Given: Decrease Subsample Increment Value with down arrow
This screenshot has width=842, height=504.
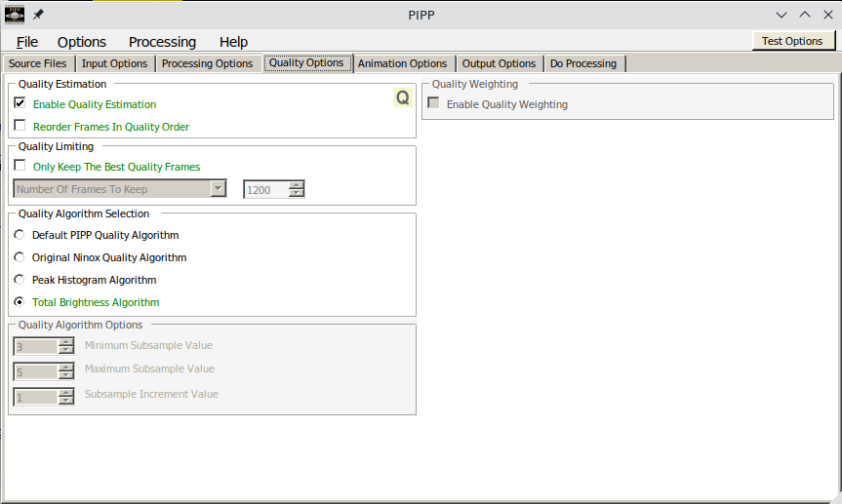Looking at the screenshot, I should [66, 401].
